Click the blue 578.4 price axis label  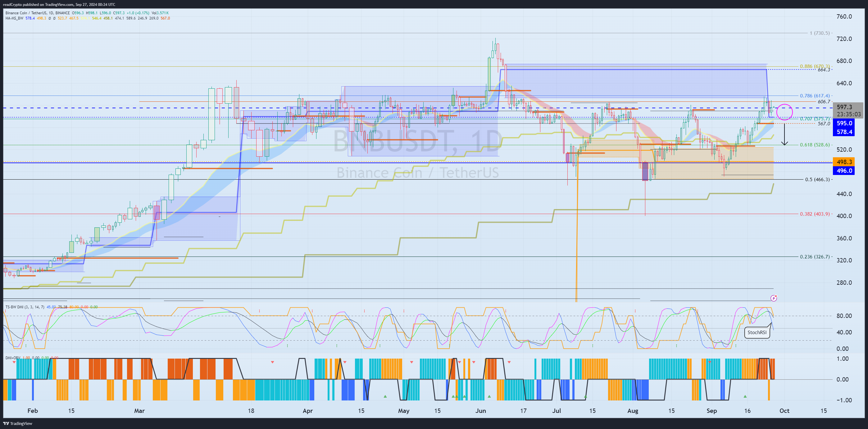[x=844, y=132]
